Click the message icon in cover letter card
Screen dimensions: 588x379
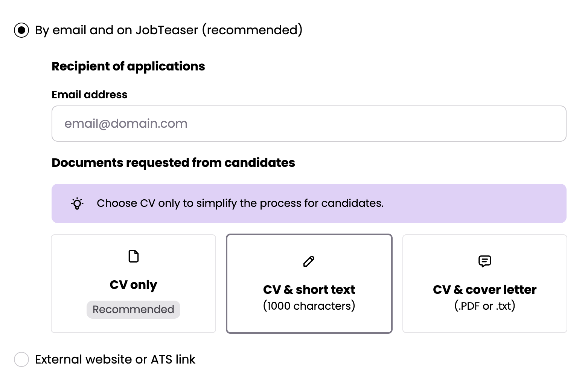click(x=484, y=261)
